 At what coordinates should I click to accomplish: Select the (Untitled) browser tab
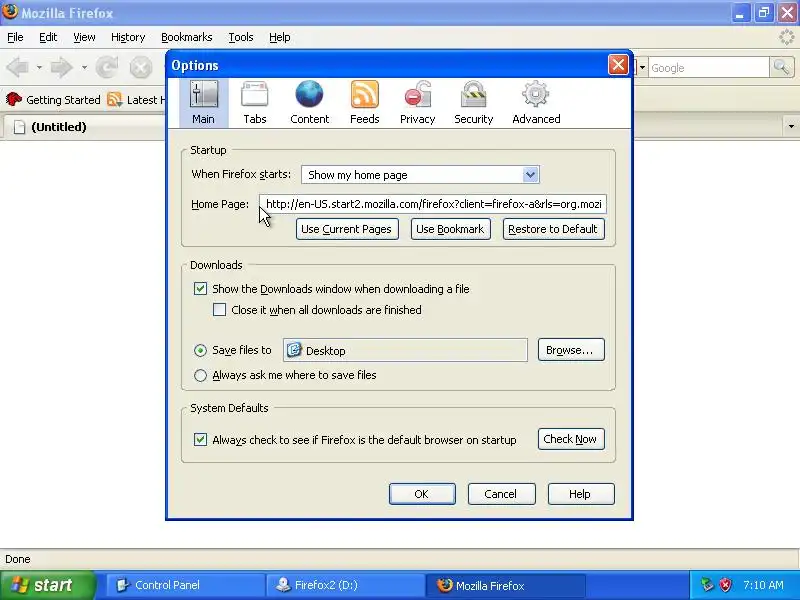point(84,127)
